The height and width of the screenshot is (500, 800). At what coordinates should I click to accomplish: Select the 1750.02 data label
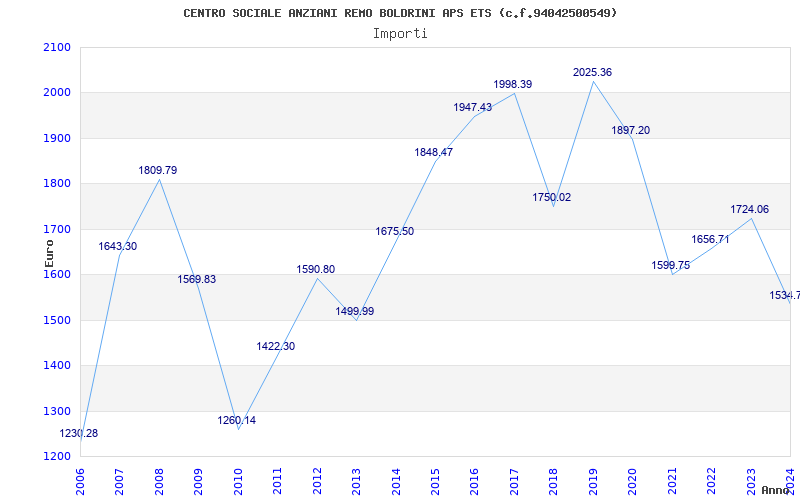click(552, 197)
